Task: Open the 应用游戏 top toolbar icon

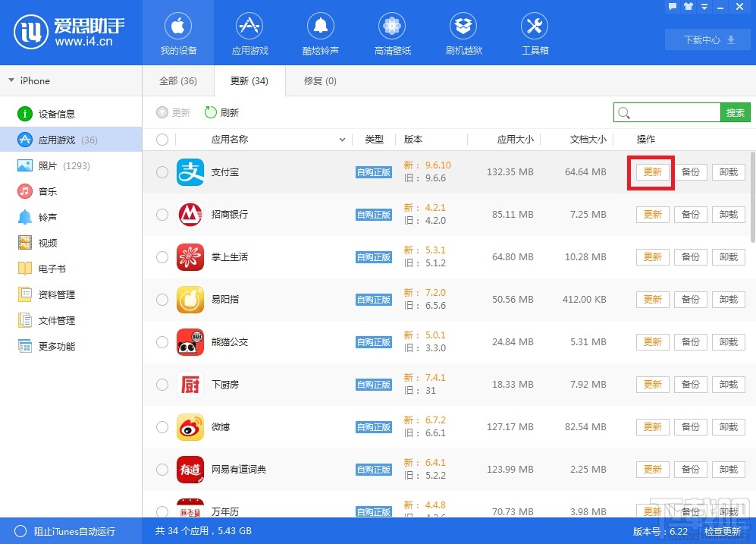Action: coord(249,33)
